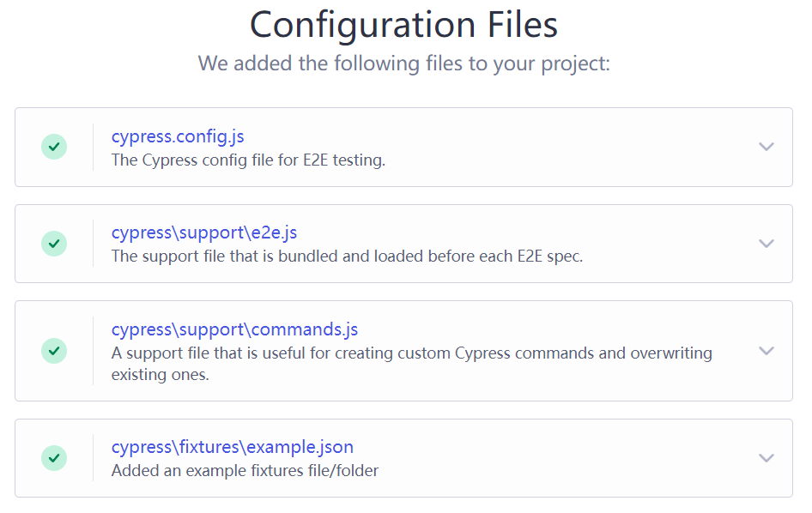Expand the example.json fixtures chevron
Screen dimensions: 812x513
pyautogui.click(x=767, y=458)
